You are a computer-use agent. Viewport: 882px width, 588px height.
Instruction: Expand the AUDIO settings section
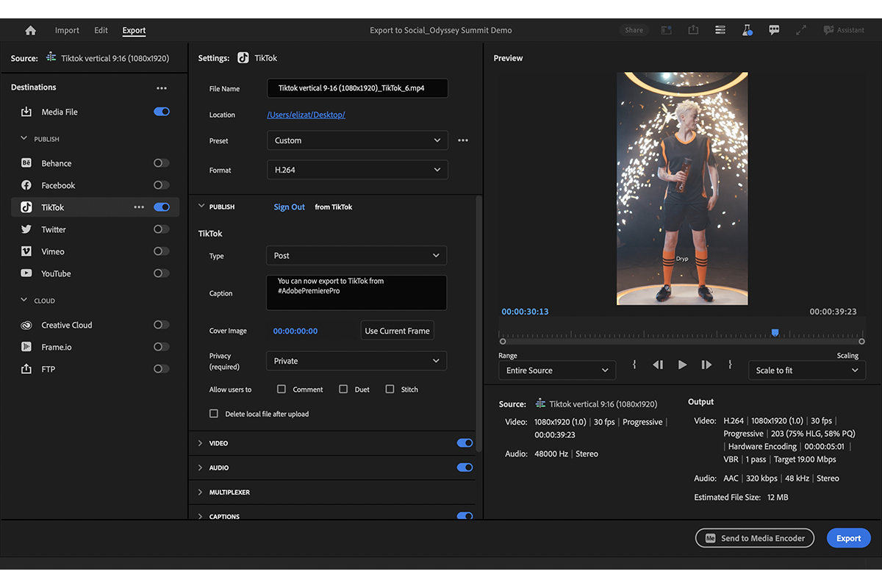click(201, 467)
